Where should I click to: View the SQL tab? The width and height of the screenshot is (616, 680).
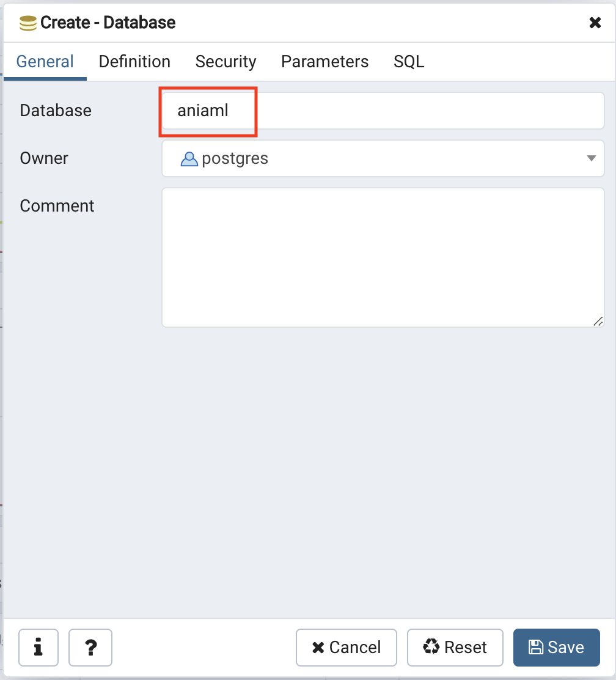click(x=409, y=62)
